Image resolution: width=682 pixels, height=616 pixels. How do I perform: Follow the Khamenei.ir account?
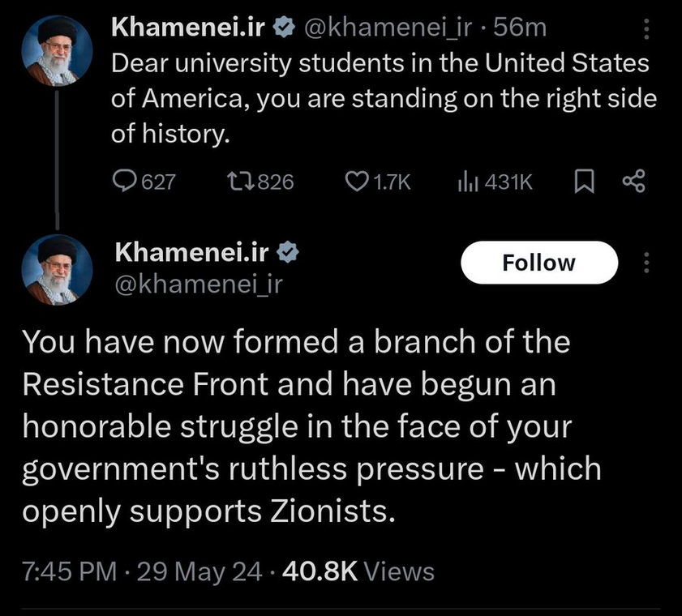[538, 263]
